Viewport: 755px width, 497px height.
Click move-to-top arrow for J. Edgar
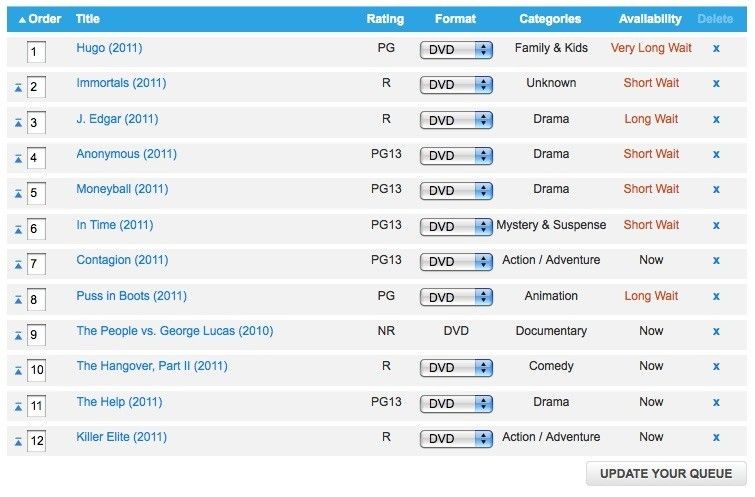coord(18,123)
